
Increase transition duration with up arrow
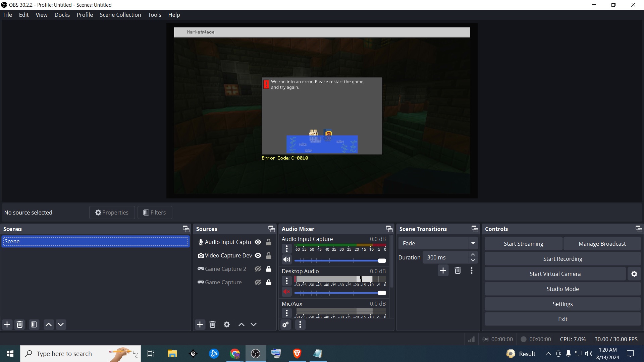click(x=473, y=254)
